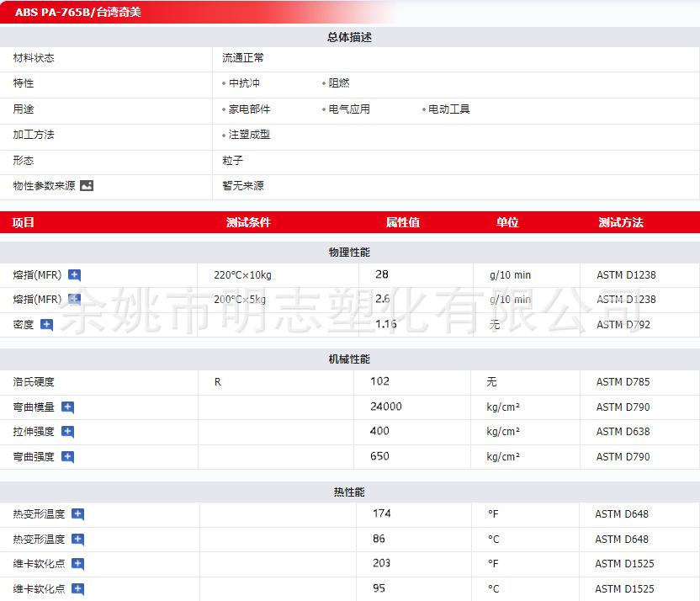Click the 测试方法 column header
Screen dimensions: 700x601
(x=620, y=223)
